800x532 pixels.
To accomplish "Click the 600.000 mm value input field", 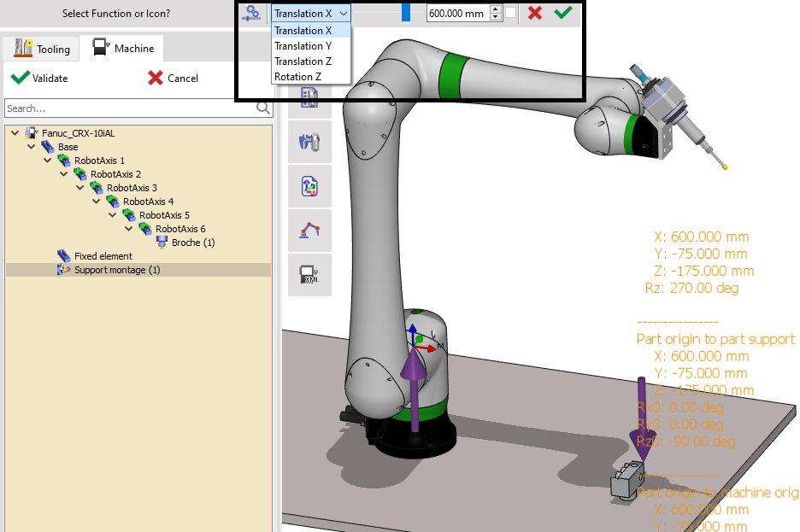I will 456,14.
